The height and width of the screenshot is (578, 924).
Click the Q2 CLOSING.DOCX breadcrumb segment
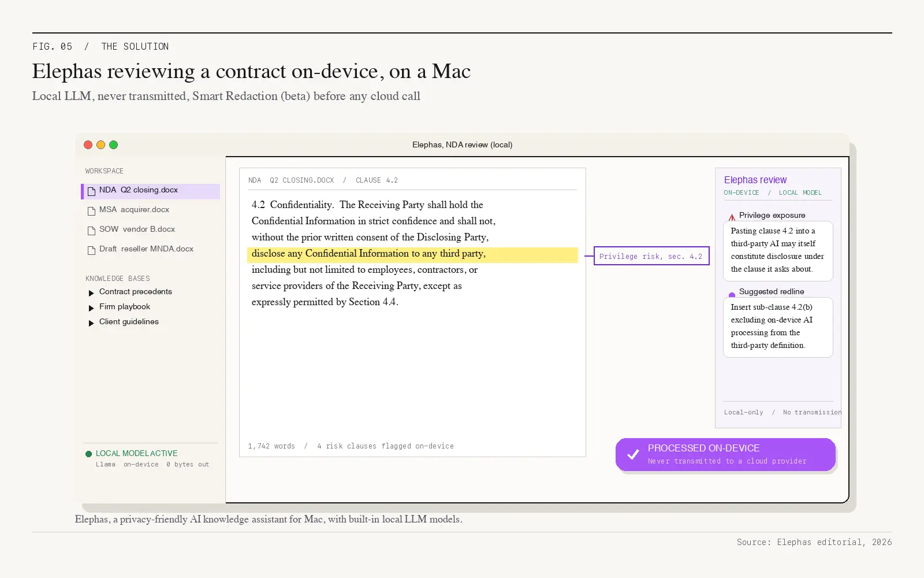(x=302, y=180)
